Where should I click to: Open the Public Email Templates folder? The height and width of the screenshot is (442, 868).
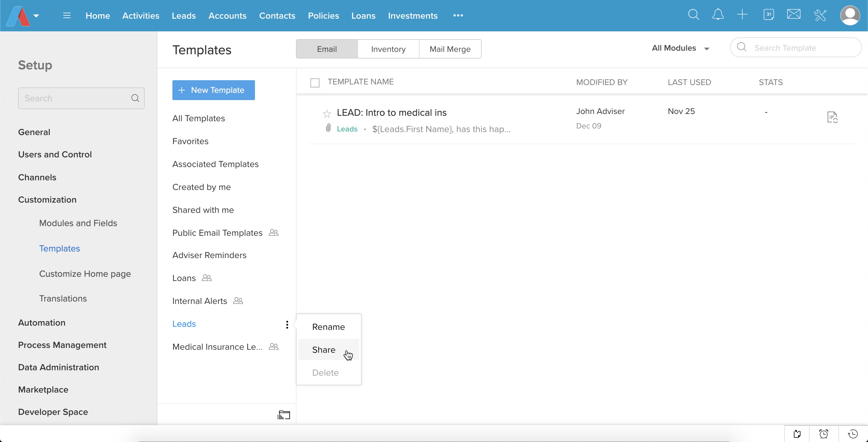tap(217, 233)
